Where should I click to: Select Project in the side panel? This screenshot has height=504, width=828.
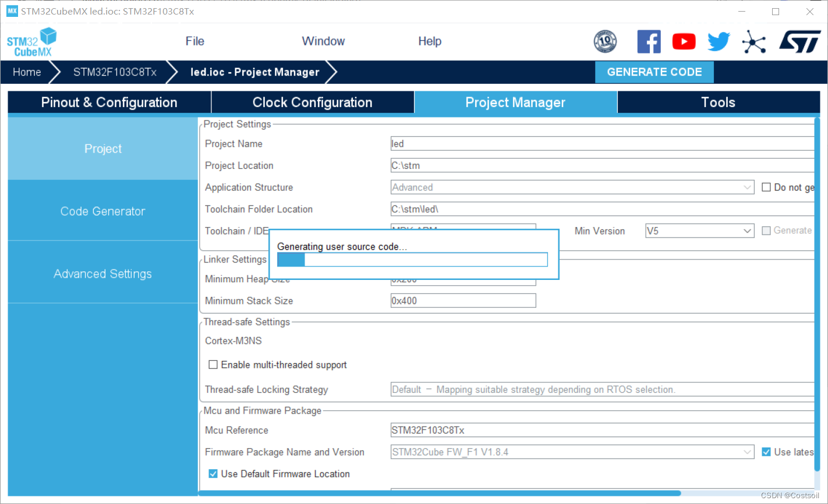103,148
